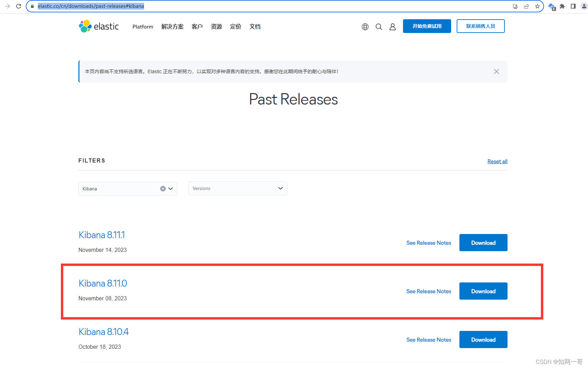Screen dimensions: 588x368
Task: Click the share icon in the toolbar
Action: tap(526, 6)
